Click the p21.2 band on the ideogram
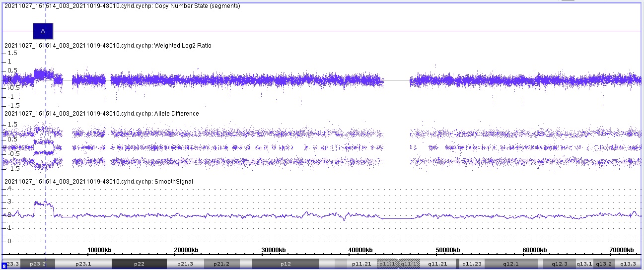Viewport: 644px width, 270px height. tap(220, 264)
